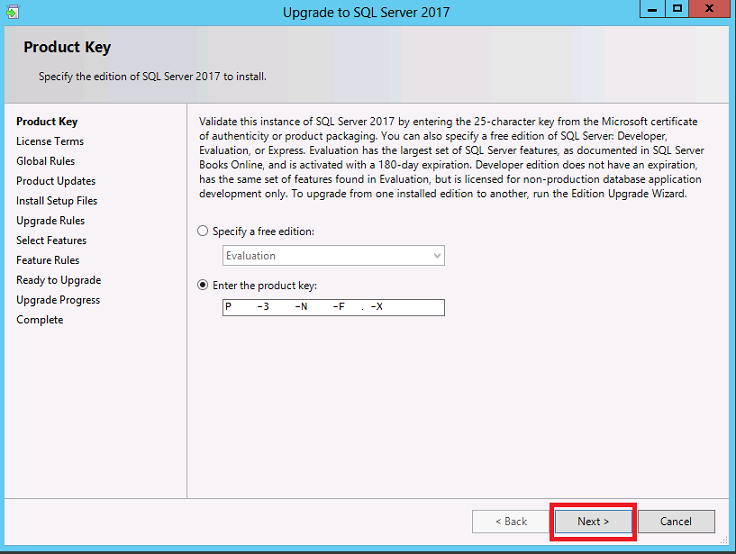736x554 pixels.
Task: Open the Evaluation edition dropdown
Action: pos(333,255)
